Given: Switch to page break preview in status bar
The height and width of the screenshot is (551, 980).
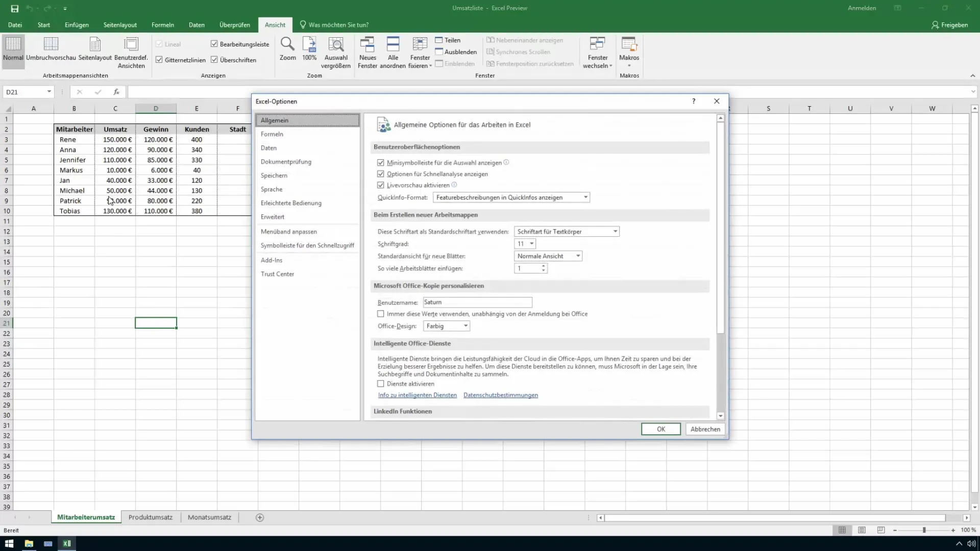Looking at the screenshot, I should click(x=881, y=531).
